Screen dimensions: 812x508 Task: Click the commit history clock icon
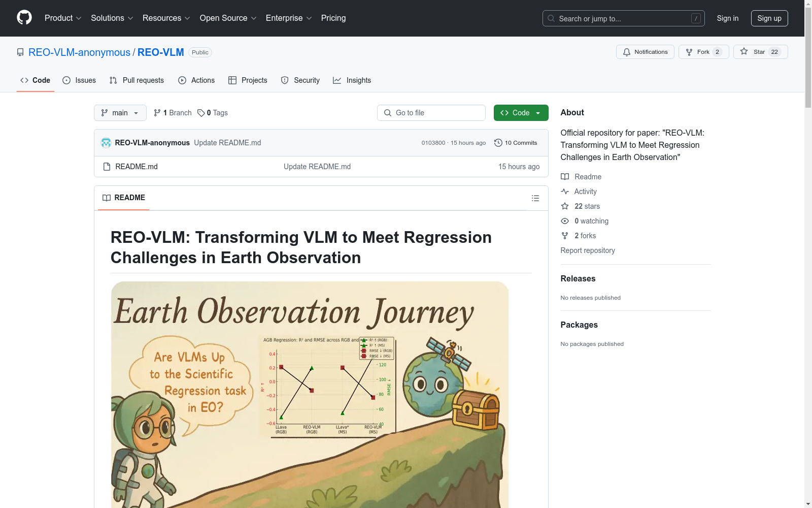[498, 143]
